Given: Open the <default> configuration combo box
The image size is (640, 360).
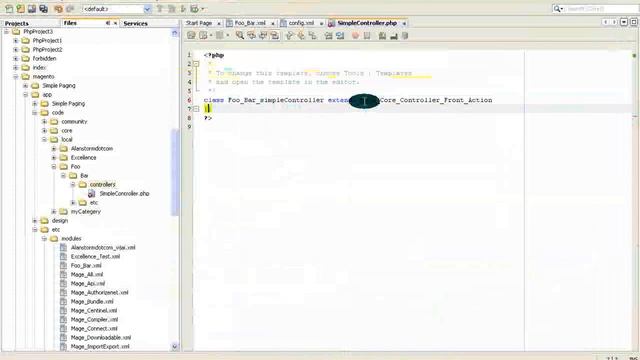Looking at the screenshot, I should click(117, 9).
